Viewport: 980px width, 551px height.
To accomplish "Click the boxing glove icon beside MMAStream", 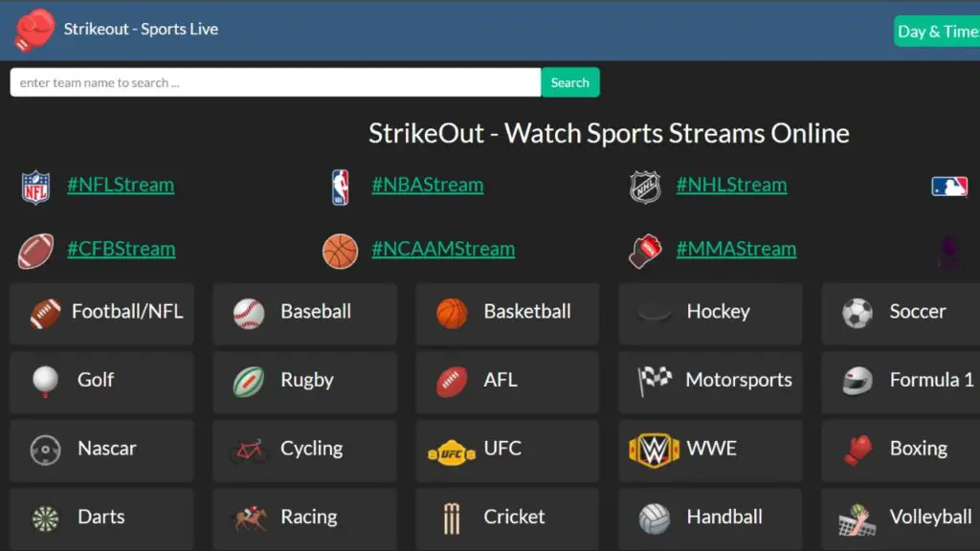I will click(x=645, y=251).
